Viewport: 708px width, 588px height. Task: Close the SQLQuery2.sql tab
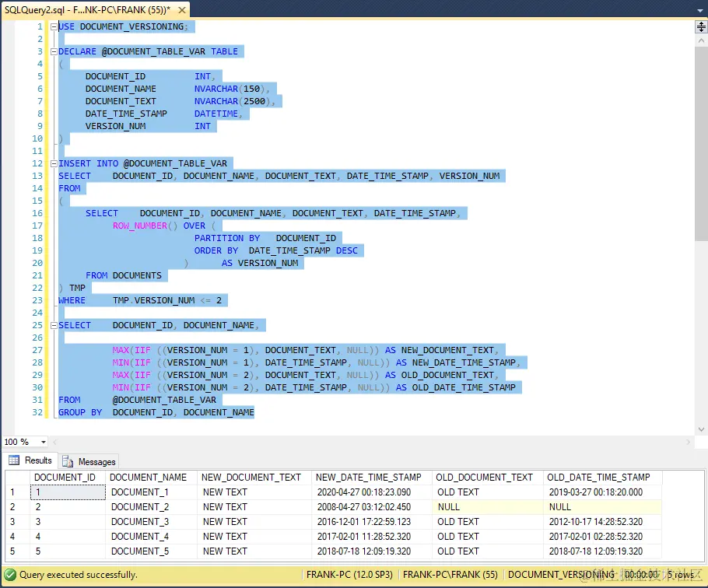[x=181, y=10]
